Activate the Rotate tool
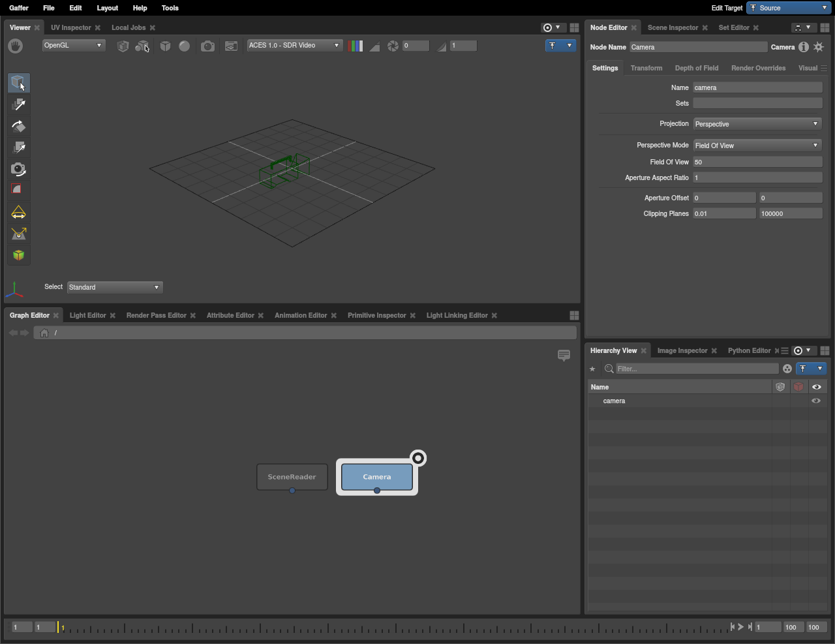 tap(18, 126)
